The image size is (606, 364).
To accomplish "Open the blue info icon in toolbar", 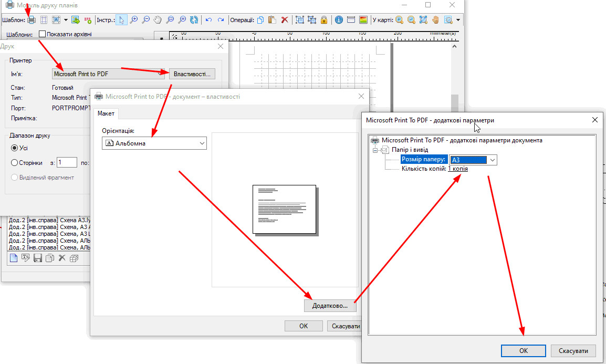I will [339, 20].
